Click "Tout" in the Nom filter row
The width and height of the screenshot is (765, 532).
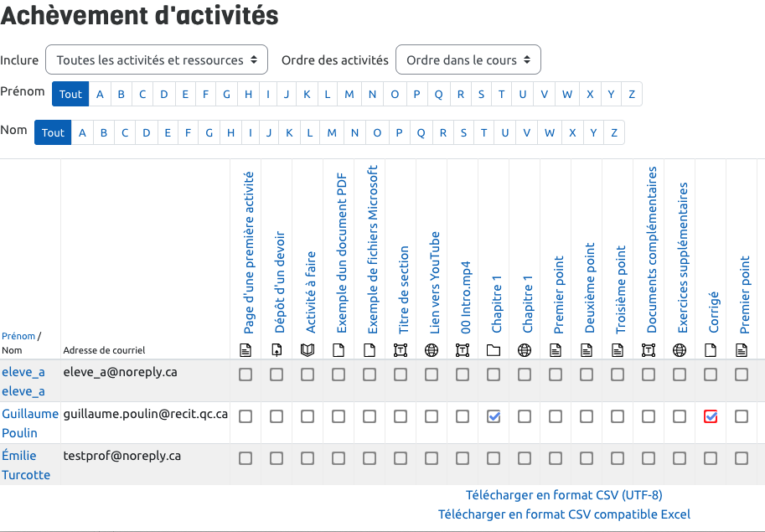click(x=53, y=132)
